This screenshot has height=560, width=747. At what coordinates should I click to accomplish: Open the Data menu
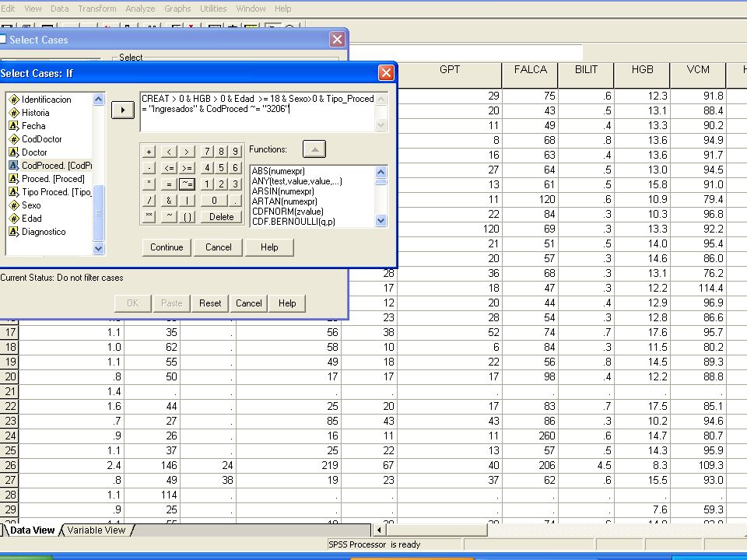click(x=60, y=9)
